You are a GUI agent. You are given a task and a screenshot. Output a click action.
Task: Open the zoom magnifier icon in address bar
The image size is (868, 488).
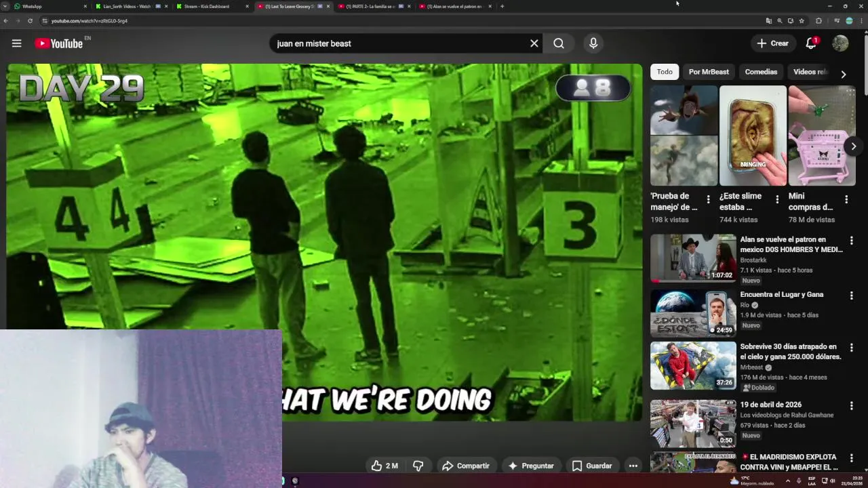[779, 21]
